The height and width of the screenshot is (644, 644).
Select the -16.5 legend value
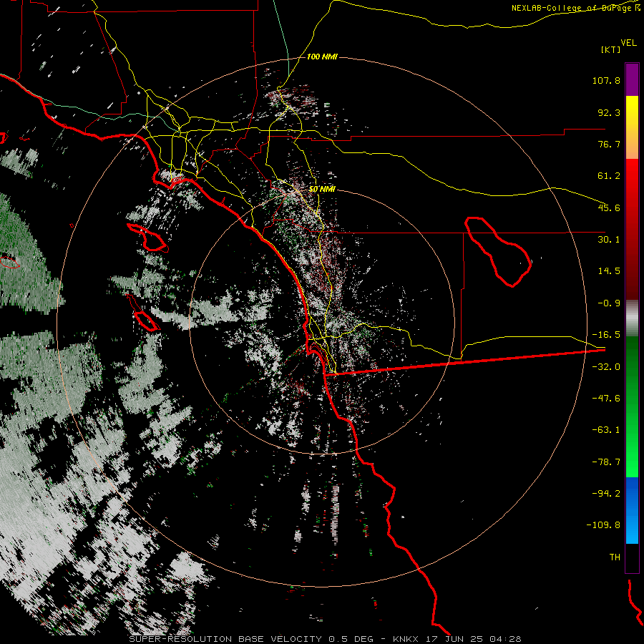coord(606,335)
